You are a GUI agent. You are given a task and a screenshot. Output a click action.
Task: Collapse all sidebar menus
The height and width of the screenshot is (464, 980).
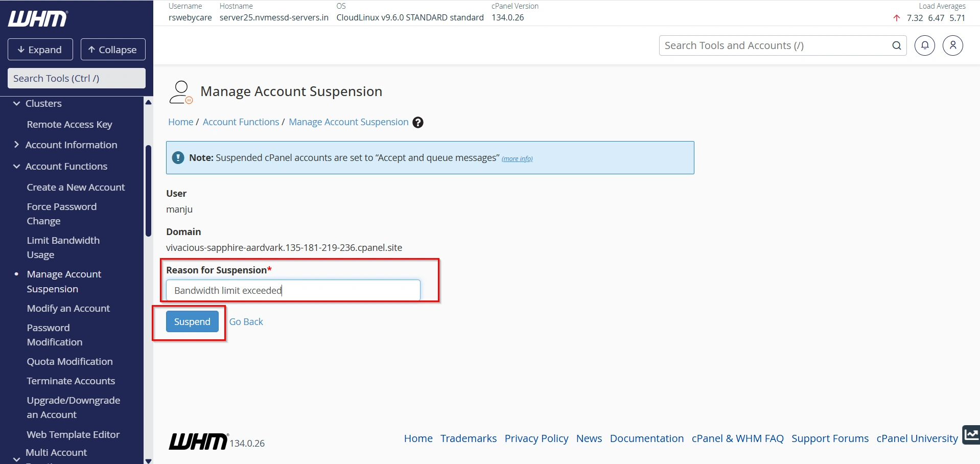113,50
